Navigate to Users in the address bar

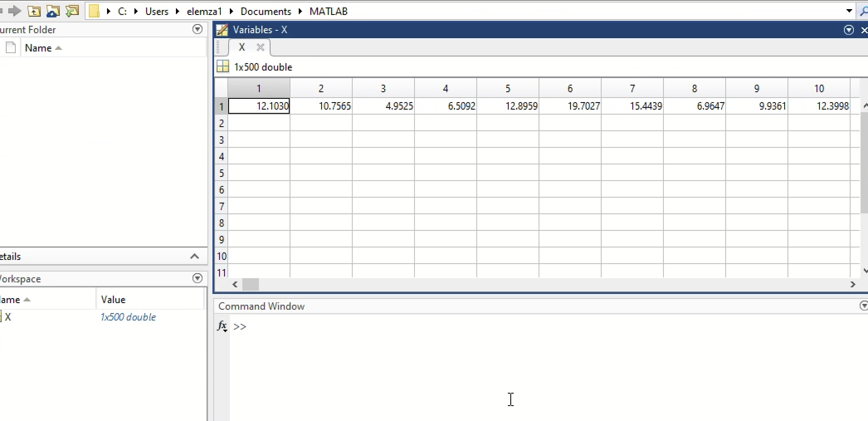[157, 11]
